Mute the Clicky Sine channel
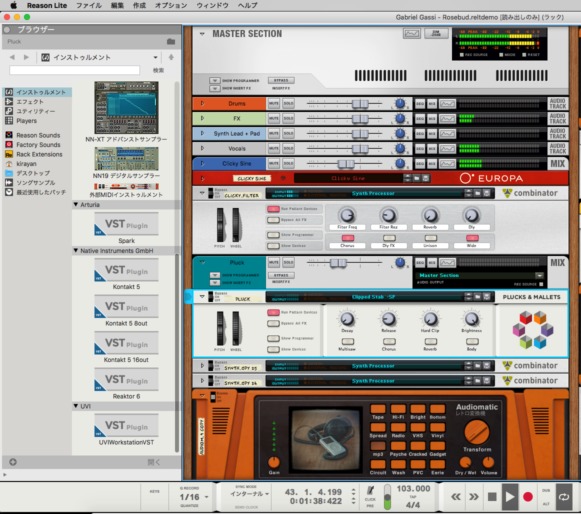The image size is (581, 514). point(273,163)
